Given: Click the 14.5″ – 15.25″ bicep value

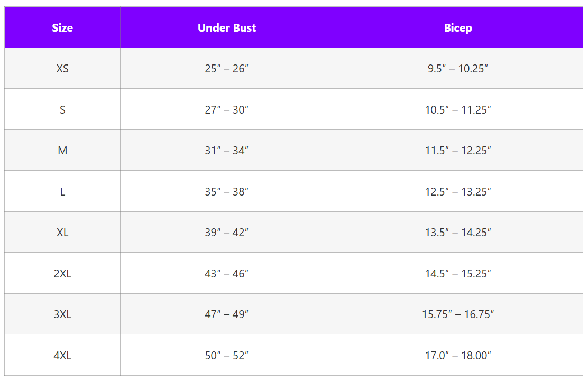Looking at the screenshot, I should coord(458,274).
